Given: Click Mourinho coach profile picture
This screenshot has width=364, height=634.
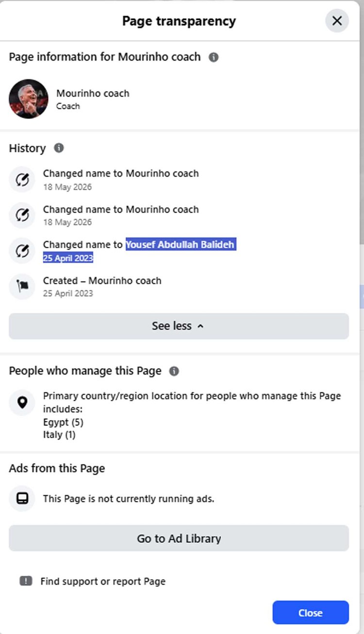Looking at the screenshot, I should pos(29,99).
